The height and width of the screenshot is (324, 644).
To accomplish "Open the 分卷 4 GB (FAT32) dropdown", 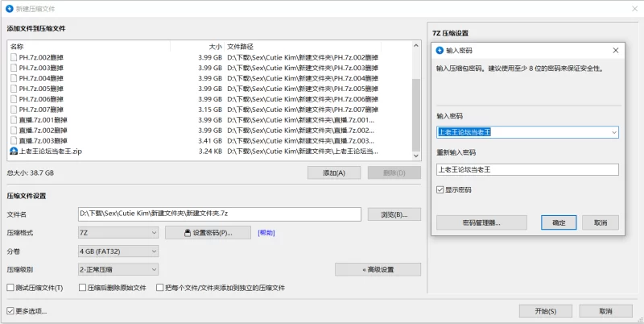I will click(118, 251).
